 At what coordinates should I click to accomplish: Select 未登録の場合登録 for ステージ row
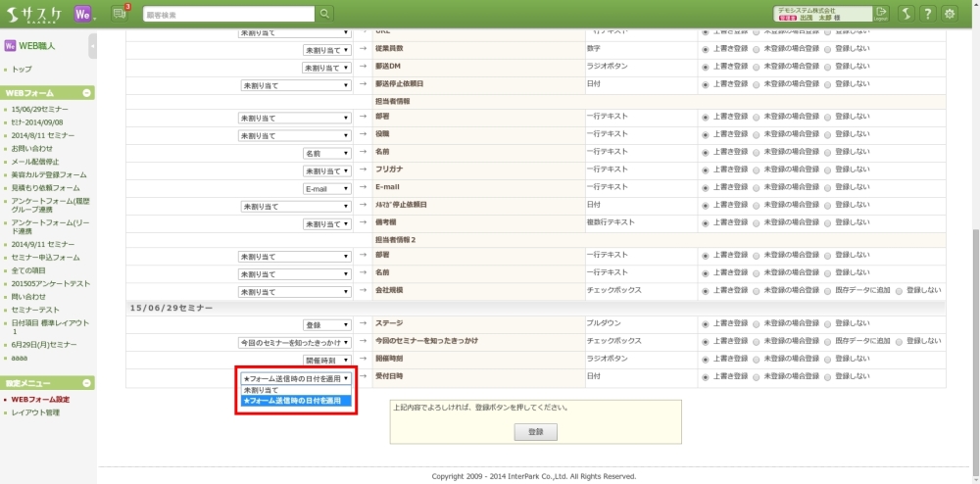pos(757,323)
